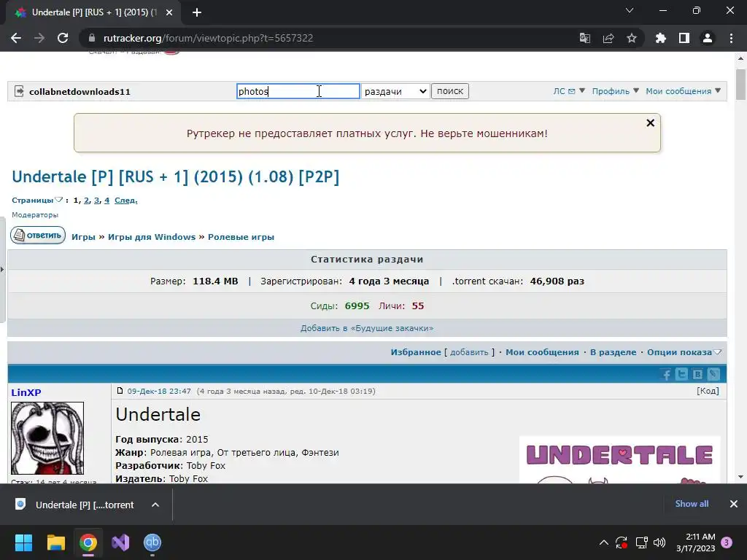Open the раздачи search scope dropdown
This screenshot has width=747, height=560.
coord(395,91)
